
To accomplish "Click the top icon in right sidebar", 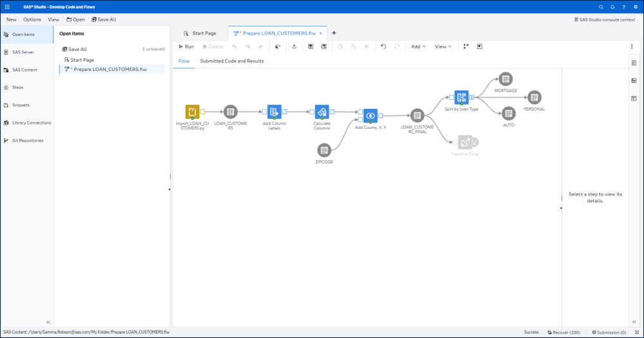I will pyautogui.click(x=634, y=63).
